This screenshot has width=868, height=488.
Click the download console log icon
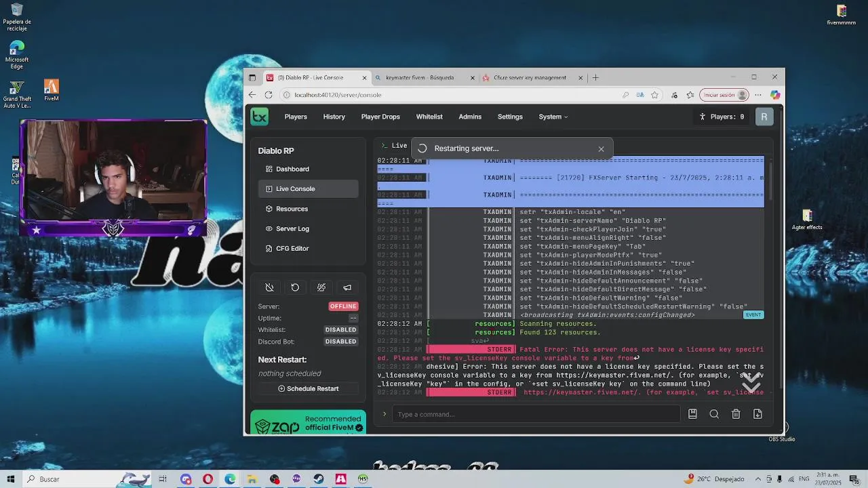point(757,414)
